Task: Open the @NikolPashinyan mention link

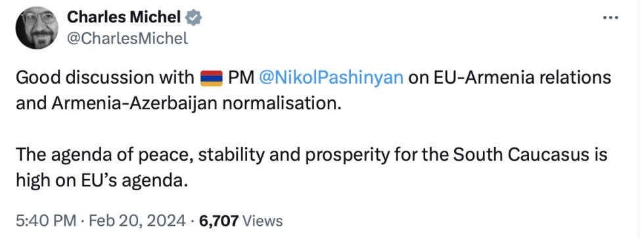Action: click(x=331, y=78)
